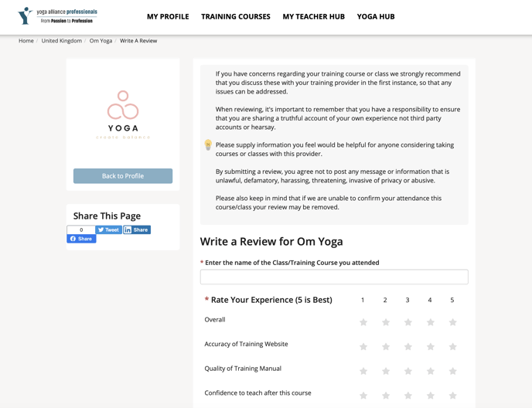Open the My Profile menu
This screenshot has width=532, height=408.
pos(168,16)
